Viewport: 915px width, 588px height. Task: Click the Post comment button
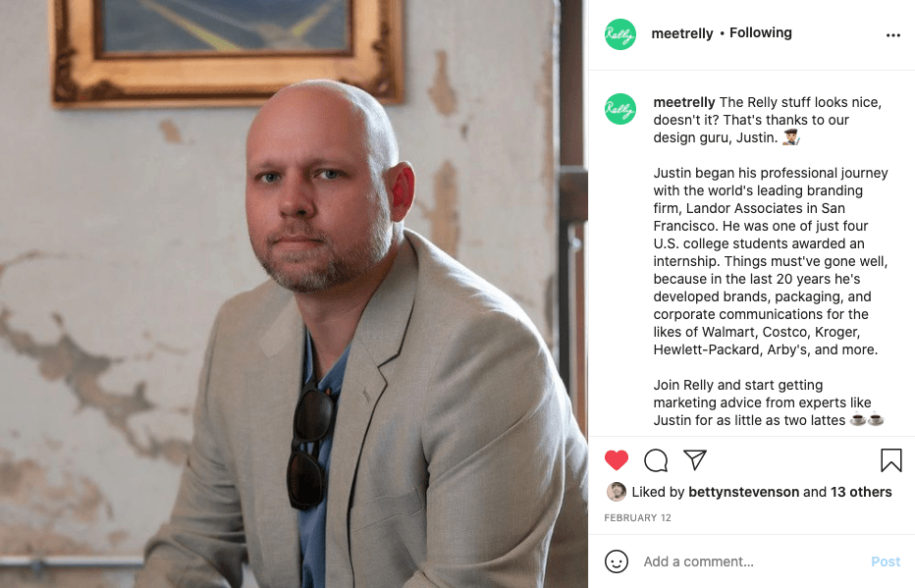coord(886,561)
